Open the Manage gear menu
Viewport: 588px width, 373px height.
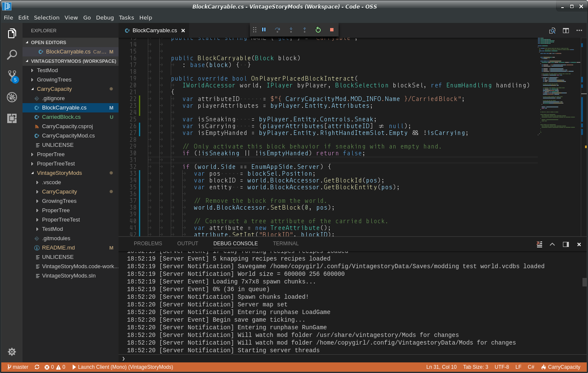click(12, 352)
